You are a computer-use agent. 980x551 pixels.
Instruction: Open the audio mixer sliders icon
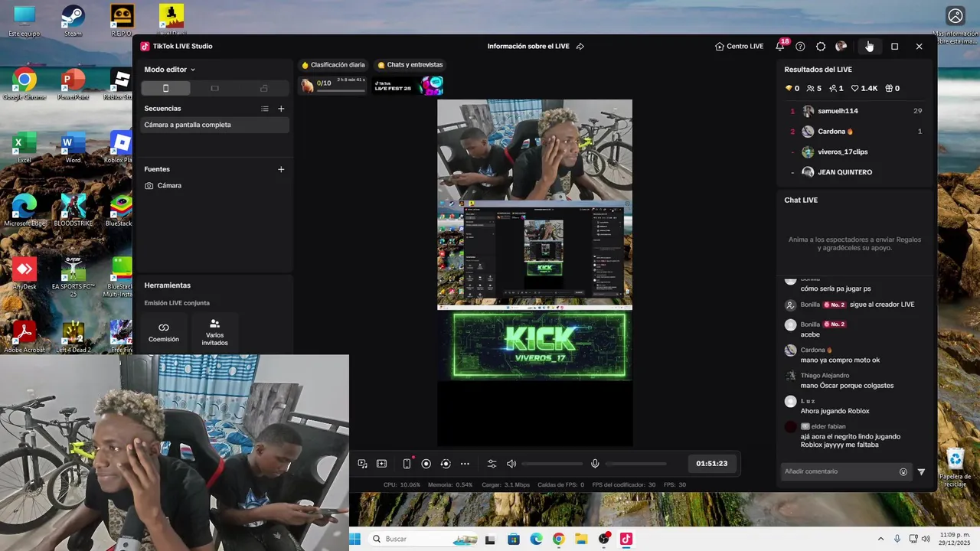tap(492, 464)
